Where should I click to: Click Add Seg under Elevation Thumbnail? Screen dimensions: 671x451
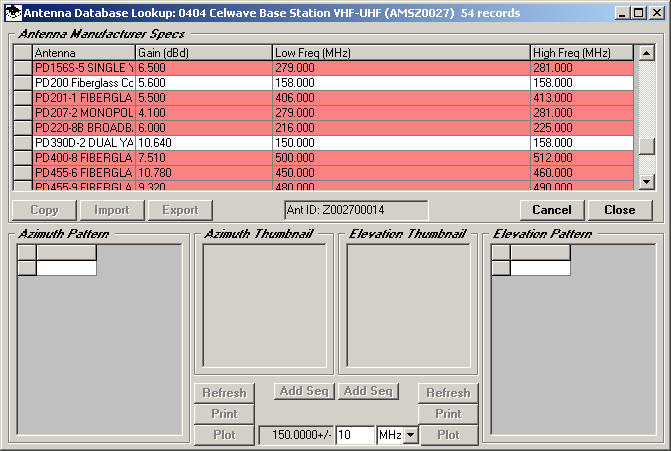(x=368, y=391)
